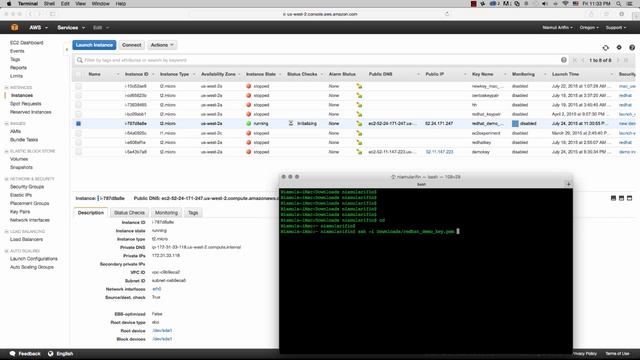Click the Safari address bar
Image resolution: width=640 pixels, height=360 pixels.
320,14
